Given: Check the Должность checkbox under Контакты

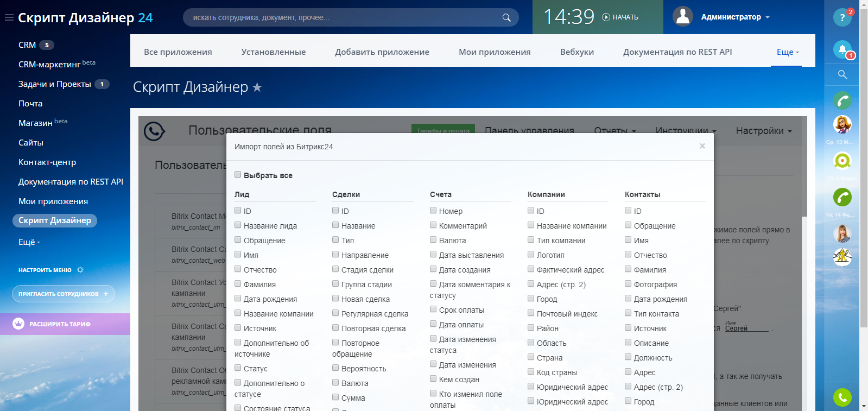Looking at the screenshot, I should click(x=628, y=357).
